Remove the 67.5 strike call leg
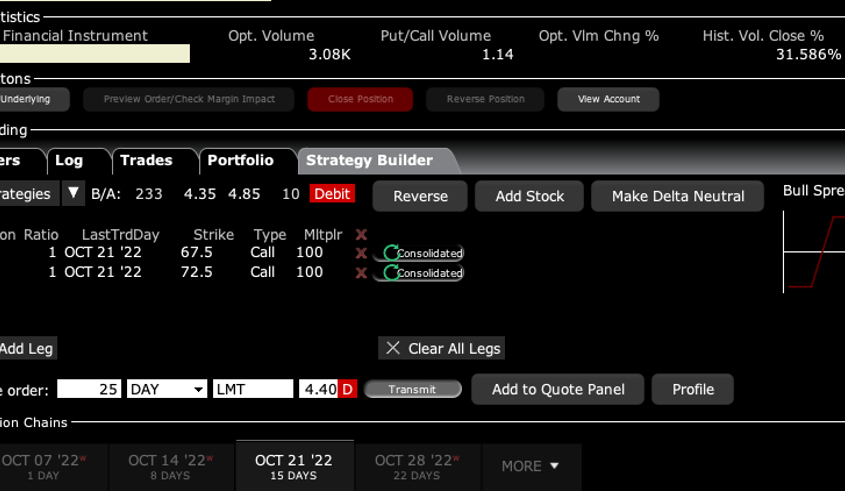The height and width of the screenshot is (492, 845). coord(361,253)
